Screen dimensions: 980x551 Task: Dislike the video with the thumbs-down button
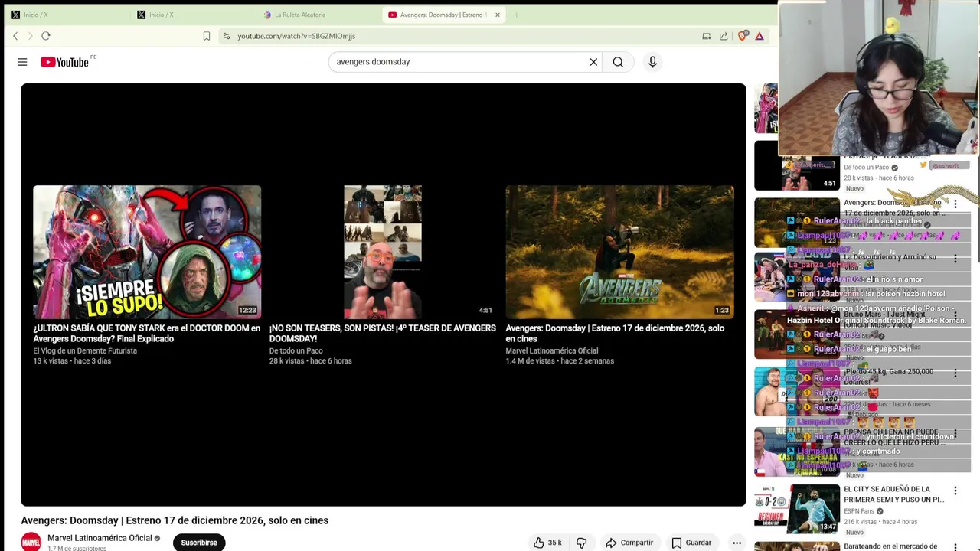pos(581,543)
